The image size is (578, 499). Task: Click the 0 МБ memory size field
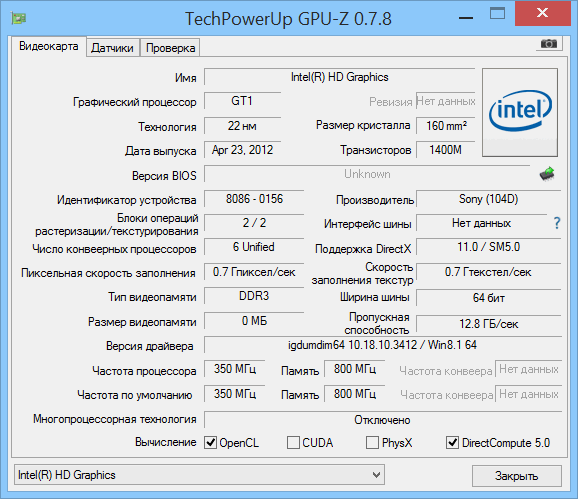pos(254,321)
